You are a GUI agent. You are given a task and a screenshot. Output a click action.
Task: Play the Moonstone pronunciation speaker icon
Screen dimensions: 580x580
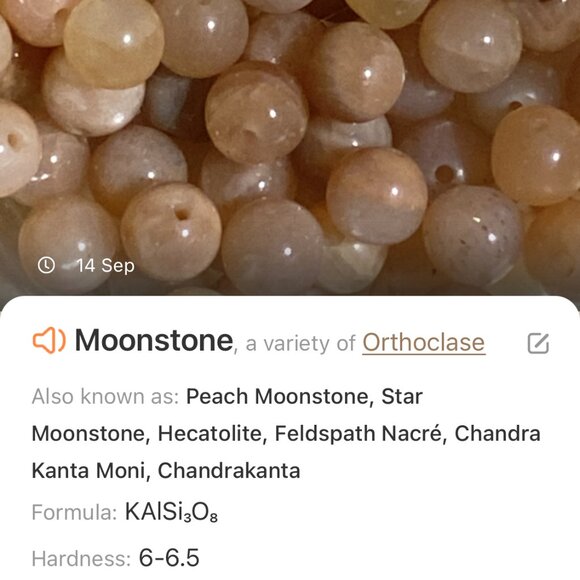point(49,340)
